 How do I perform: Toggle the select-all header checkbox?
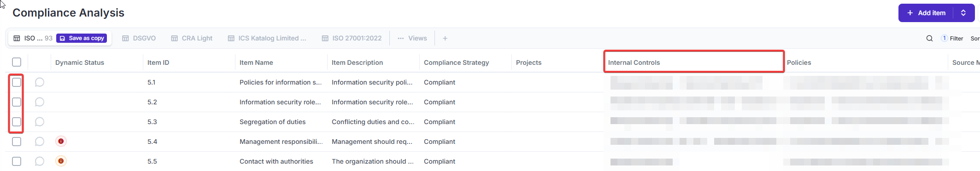click(x=17, y=62)
